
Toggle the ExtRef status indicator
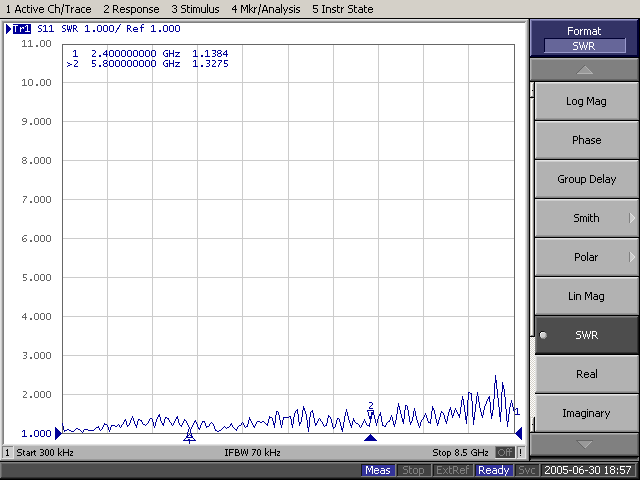point(453,470)
